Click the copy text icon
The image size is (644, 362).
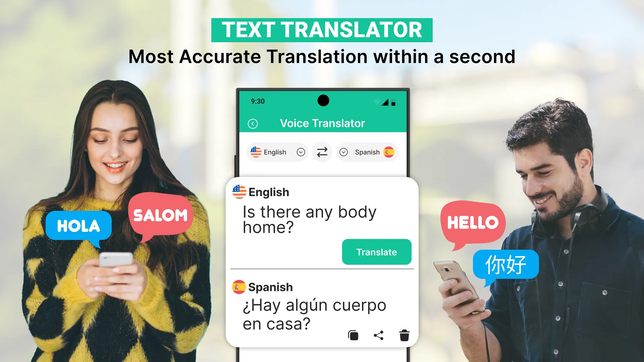pos(354,334)
